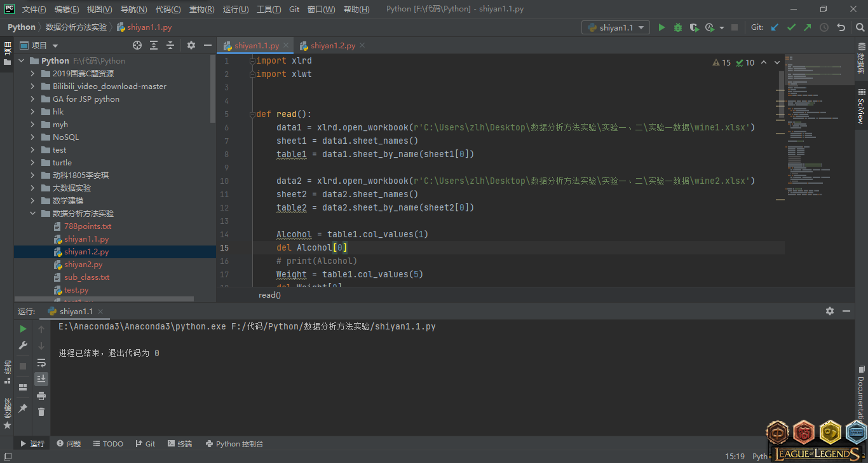Print run output with the printer icon
This screenshot has height=463, width=868.
[x=41, y=396]
